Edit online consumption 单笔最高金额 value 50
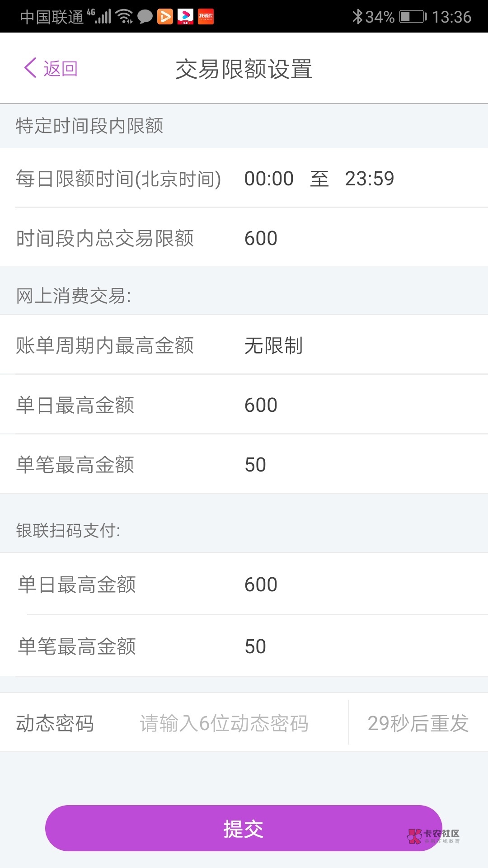The image size is (488, 868). click(255, 465)
